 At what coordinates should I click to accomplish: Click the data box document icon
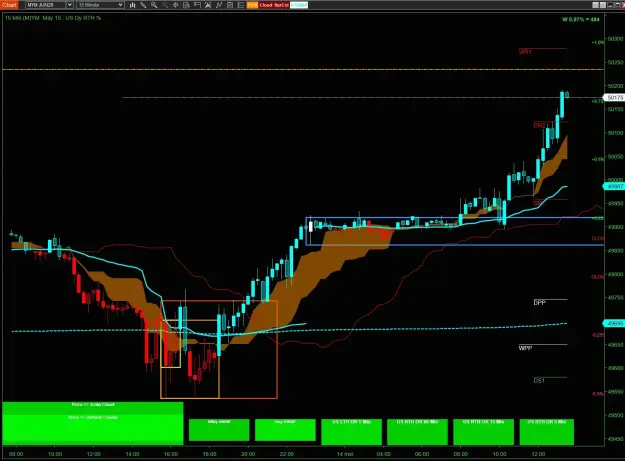pyautogui.click(x=186, y=5)
